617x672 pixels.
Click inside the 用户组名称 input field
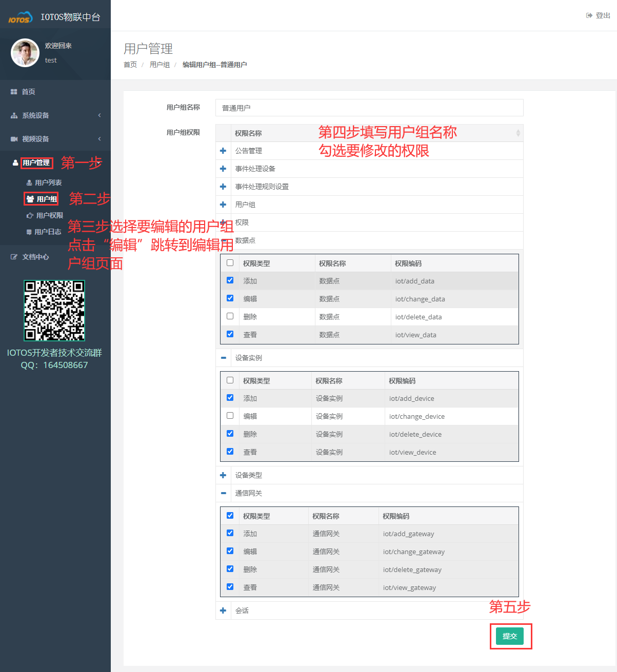(369, 108)
